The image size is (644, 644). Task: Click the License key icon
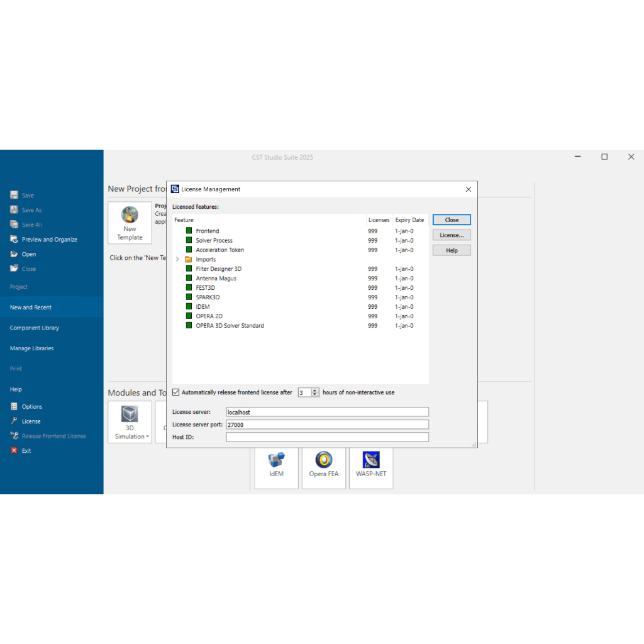click(x=14, y=421)
